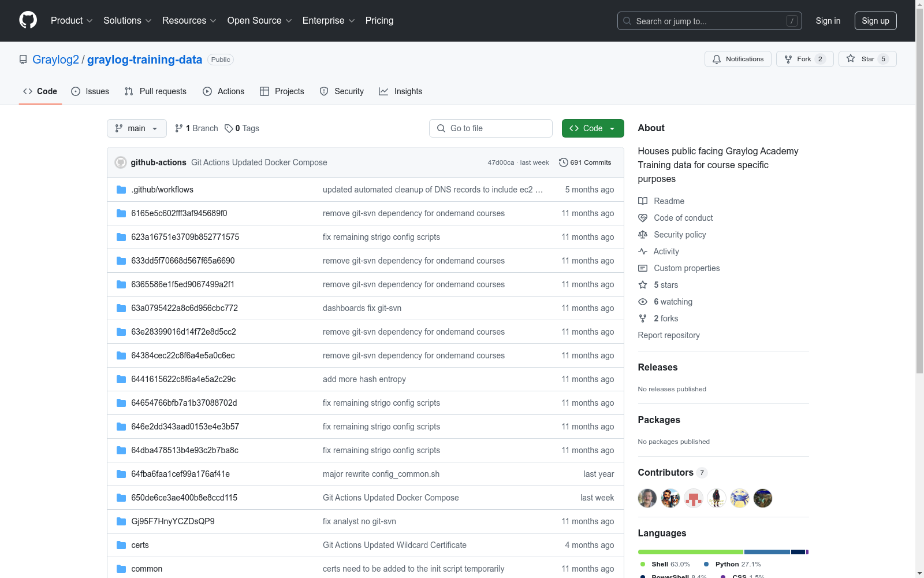Click the Custom properties note icon
This screenshot has width=924, height=578.
(643, 268)
